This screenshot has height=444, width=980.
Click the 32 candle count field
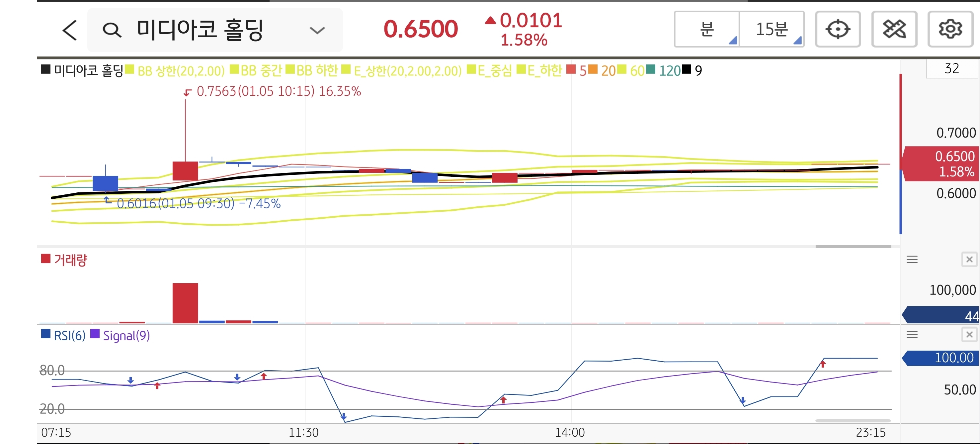coord(951,69)
